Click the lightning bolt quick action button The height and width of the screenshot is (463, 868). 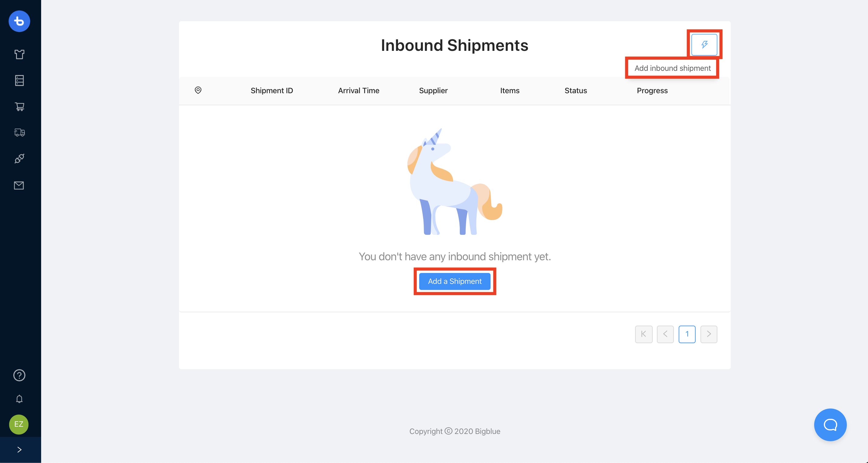click(704, 44)
